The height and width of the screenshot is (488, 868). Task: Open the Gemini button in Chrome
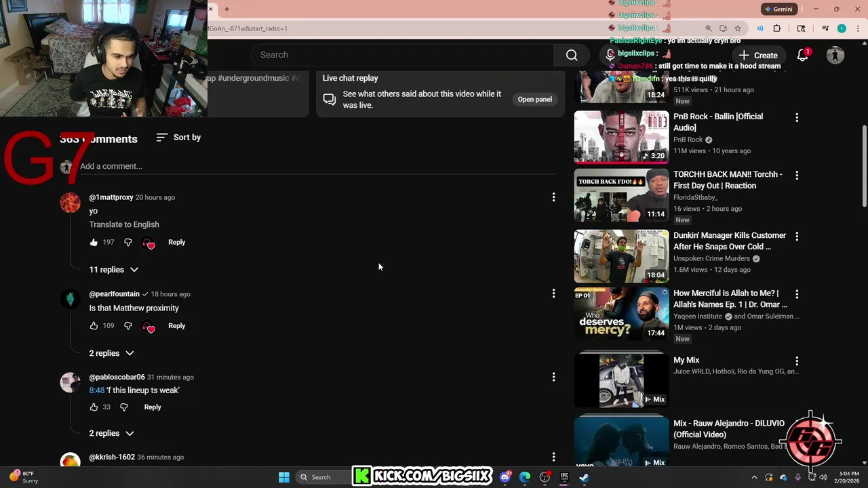coord(778,9)
